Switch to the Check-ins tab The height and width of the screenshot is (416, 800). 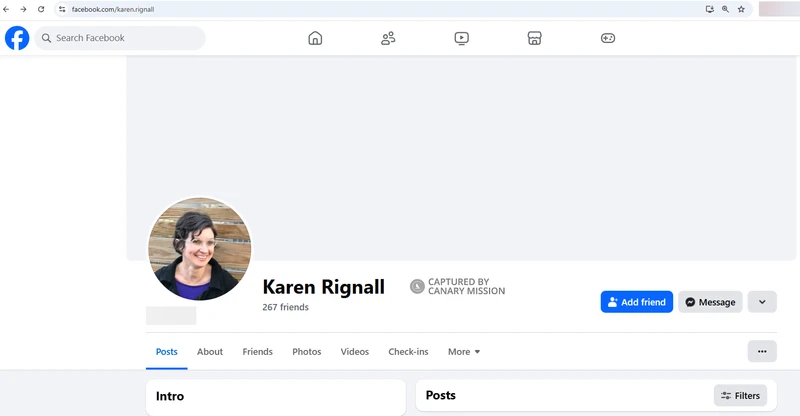tap(408, 352)
